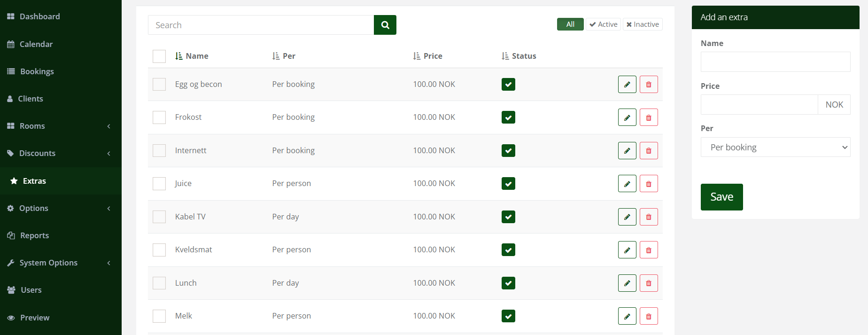Open Bookings from the sidebar

pos(37,71)
